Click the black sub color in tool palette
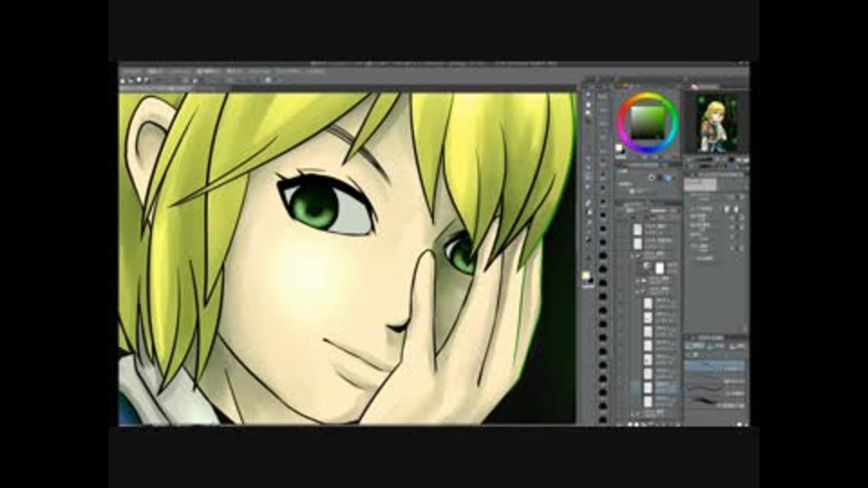This screenshot has width=868, height=488. 590,280
